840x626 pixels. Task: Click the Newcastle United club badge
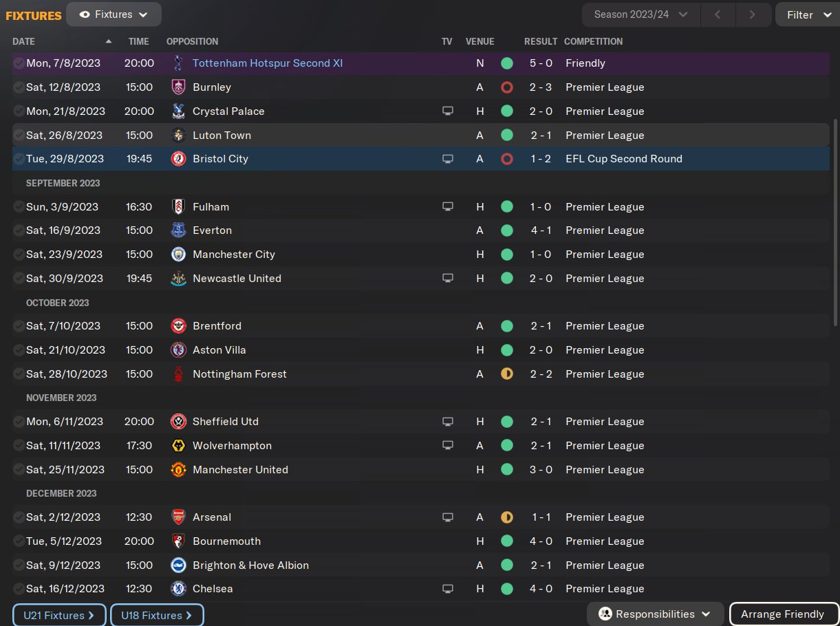[178, 279]
